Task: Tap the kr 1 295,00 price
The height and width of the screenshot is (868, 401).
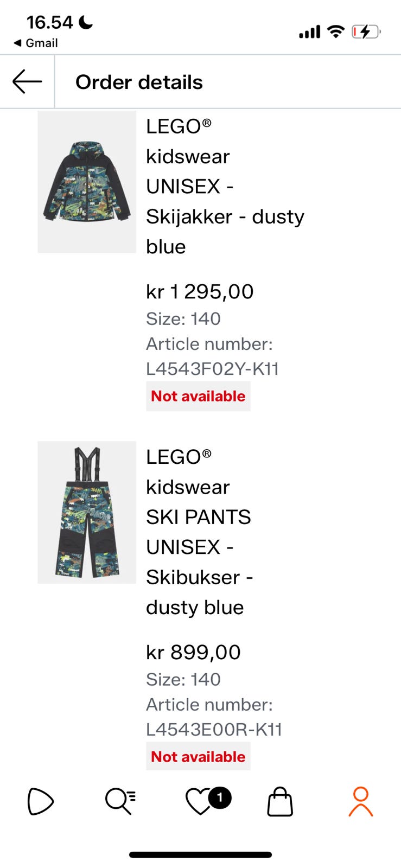Action: pyautogui.click(x=200, y=292)
